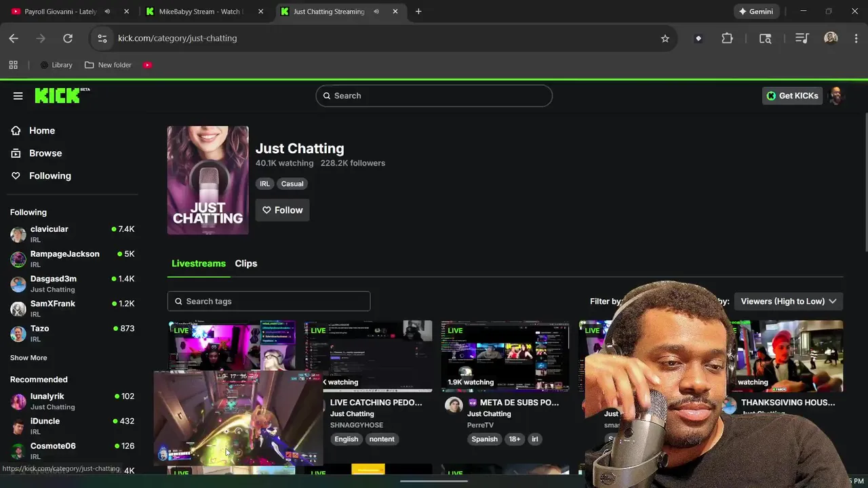Open Following in sidebar
The width and height of the screenshot is (868, 488).
click(x=41, y=176)
